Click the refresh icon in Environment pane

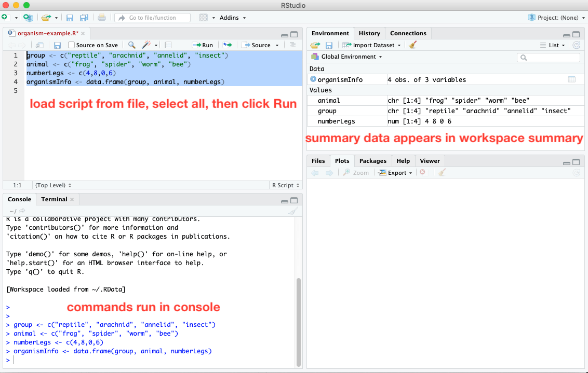[x=576, y=45]
